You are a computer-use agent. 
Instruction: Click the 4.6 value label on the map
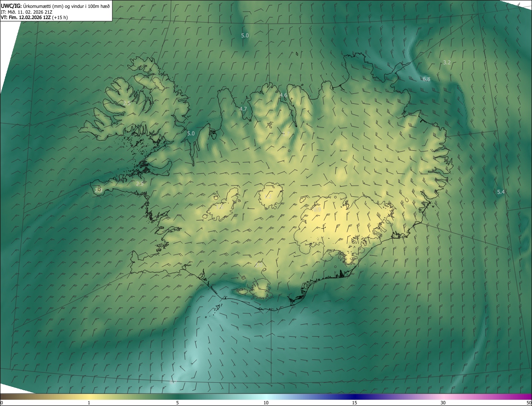coord(283,95)
